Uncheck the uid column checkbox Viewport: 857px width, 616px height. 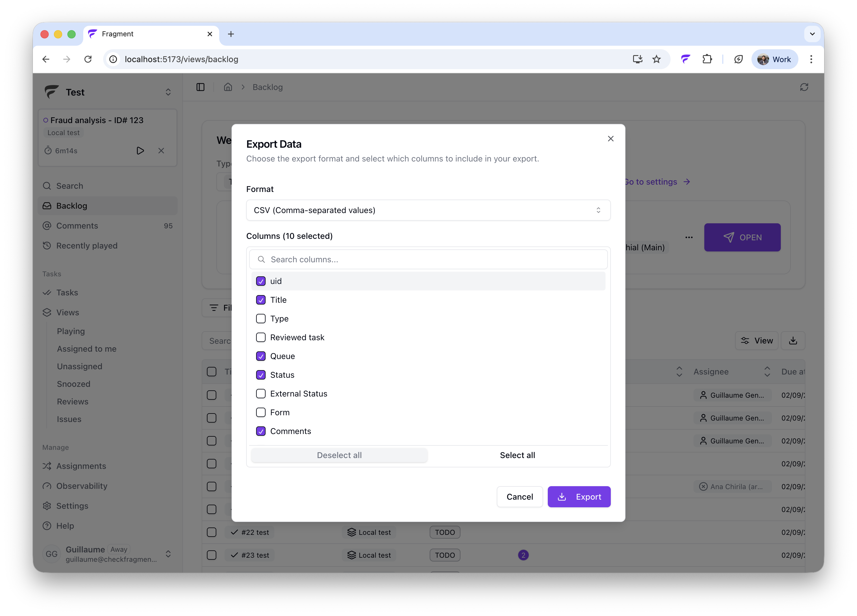pyautogui.click(x=261, y=281)
